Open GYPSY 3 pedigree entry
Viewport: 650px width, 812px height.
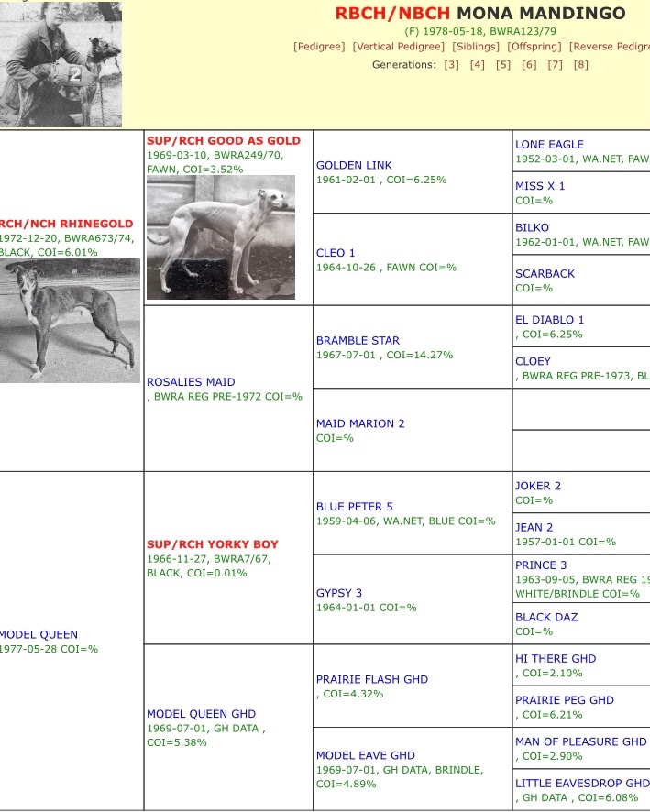[x=338, y=593]
